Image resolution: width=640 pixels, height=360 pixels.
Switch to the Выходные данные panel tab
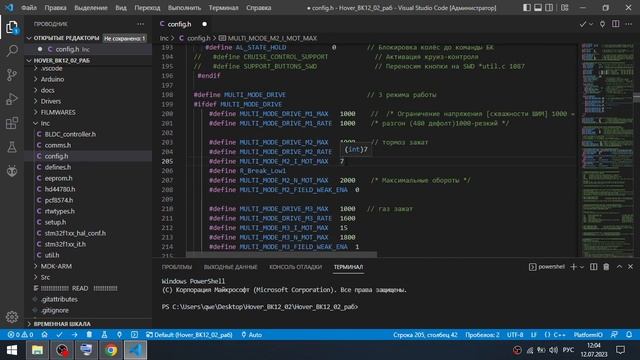tap(231, 267)
